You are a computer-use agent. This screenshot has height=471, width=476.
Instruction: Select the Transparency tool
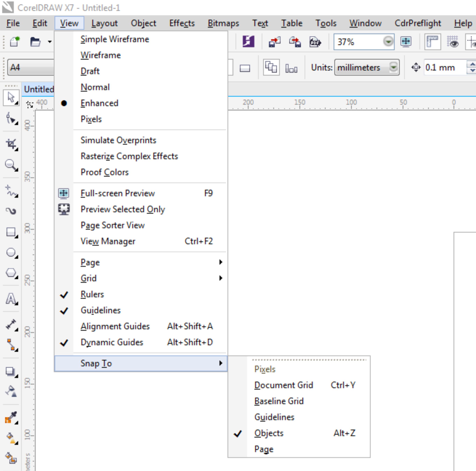(11, 391)
